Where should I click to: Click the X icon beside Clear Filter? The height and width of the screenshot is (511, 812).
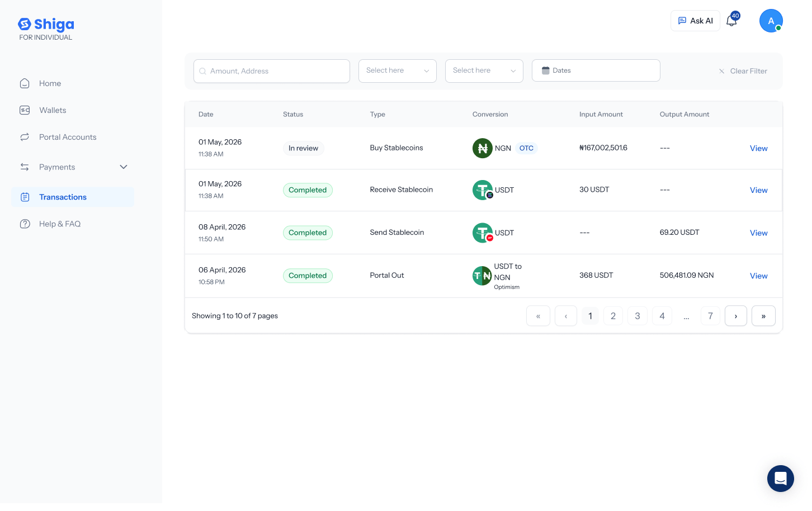[721, 71]
